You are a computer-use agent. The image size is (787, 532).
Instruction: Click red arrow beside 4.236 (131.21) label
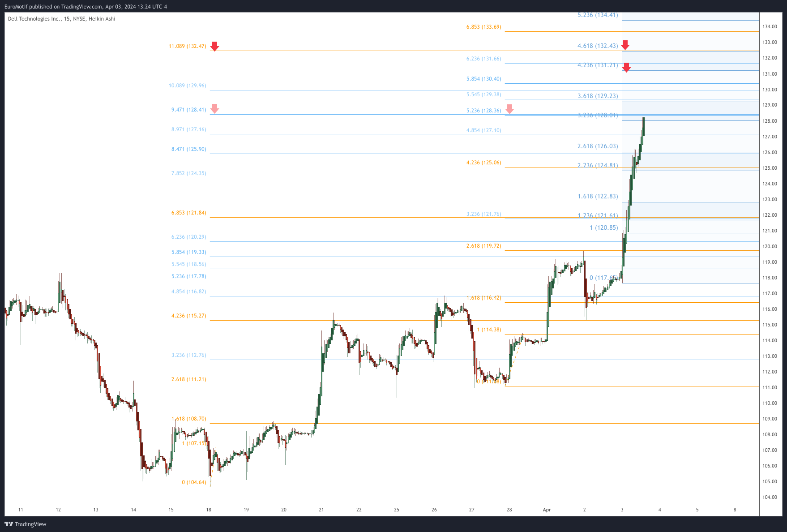tap(627, 68)
